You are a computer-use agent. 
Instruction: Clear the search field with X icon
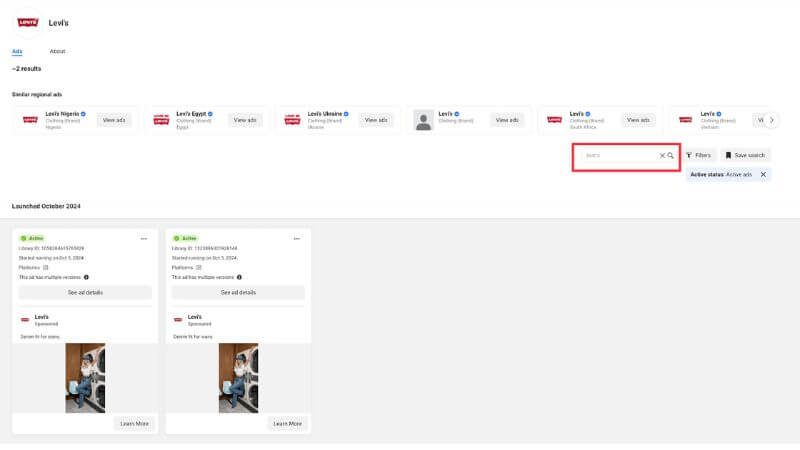pyautogui.click(x=661, y=156)
